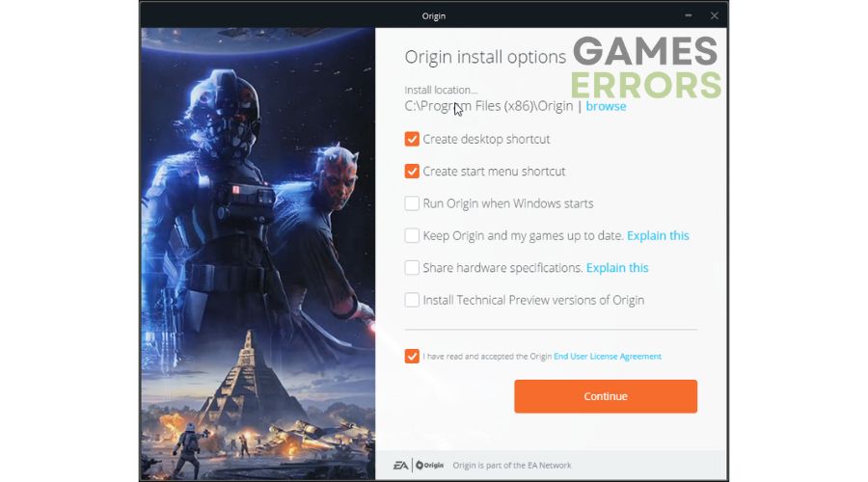The width and height of the screenshot is (868, 482).
Task: Click the browse link for install location
Action: pos(606,106)
